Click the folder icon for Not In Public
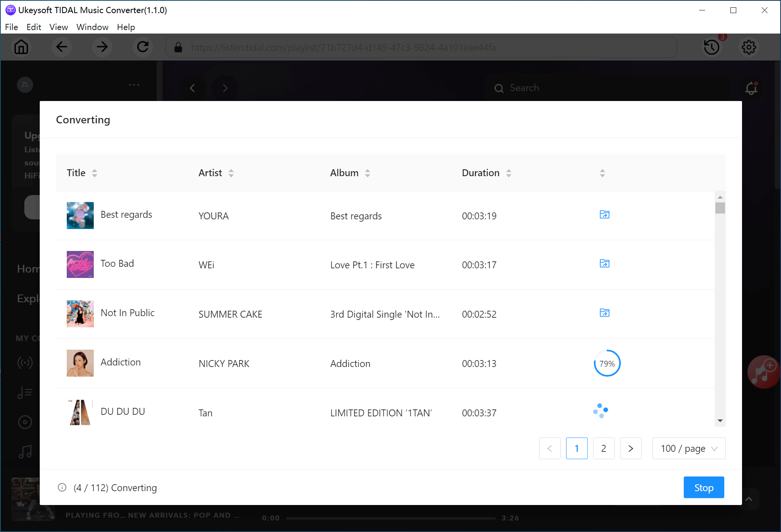The width and height of the screenshot is (781, 532). [x=604, y=313]
